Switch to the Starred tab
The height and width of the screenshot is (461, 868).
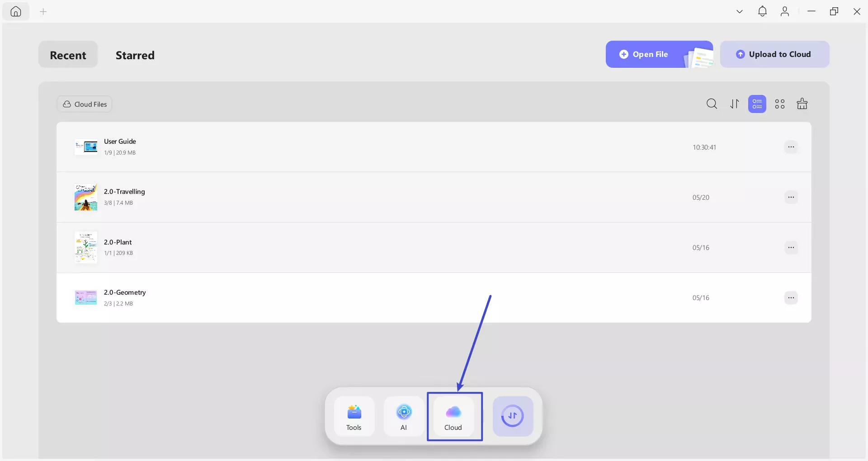(135, 55)
